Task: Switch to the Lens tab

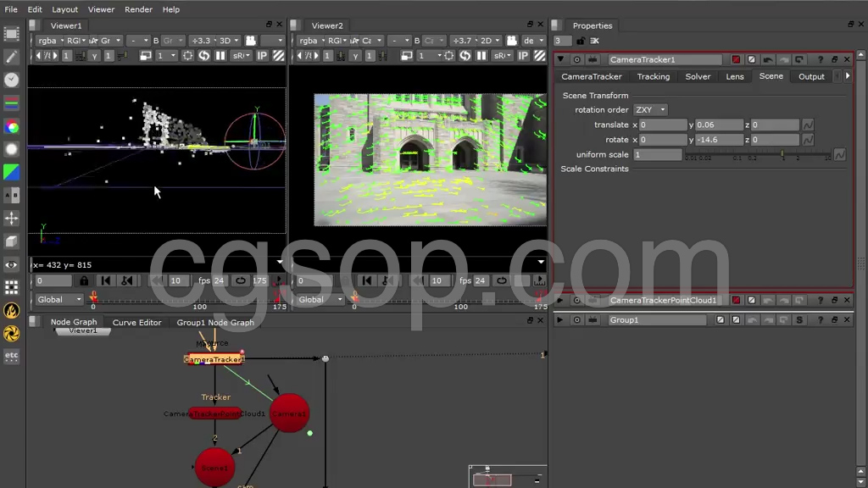Action: pyautogui.click(x=735, y=76)
